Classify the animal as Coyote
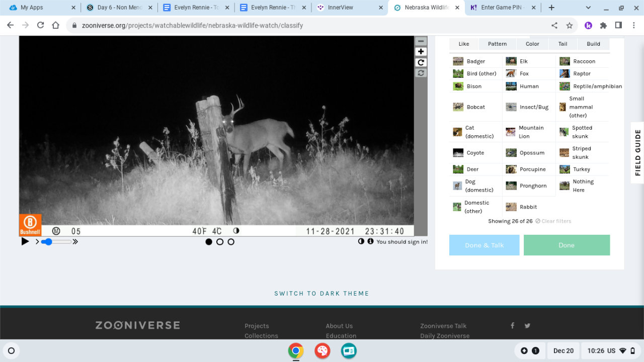Image resolution: width=644 pixels, height=362 pixels. tap(476, 153)
